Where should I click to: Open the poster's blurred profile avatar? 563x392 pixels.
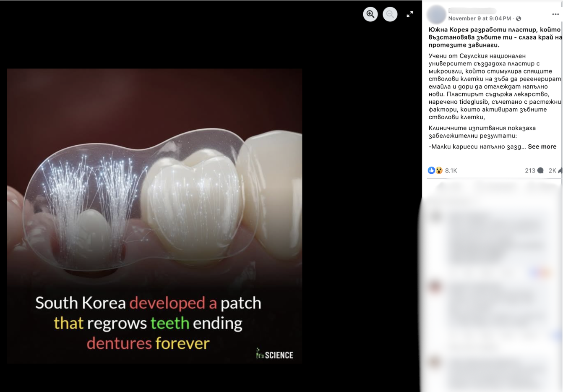[436, 15]
